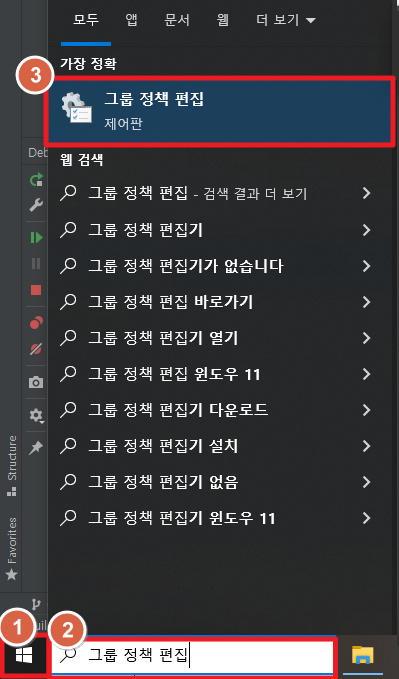Click the 그룹 정책 편집 - 검색 결과 더 보기 suggestion
Screen dimensions: 399x679
point(198,193)
